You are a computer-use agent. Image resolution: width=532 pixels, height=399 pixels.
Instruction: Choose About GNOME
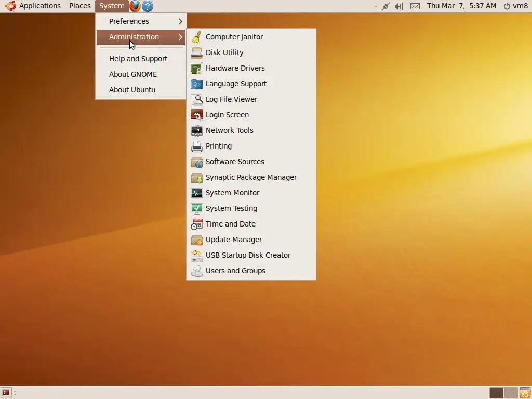click(x=141, y=74)
